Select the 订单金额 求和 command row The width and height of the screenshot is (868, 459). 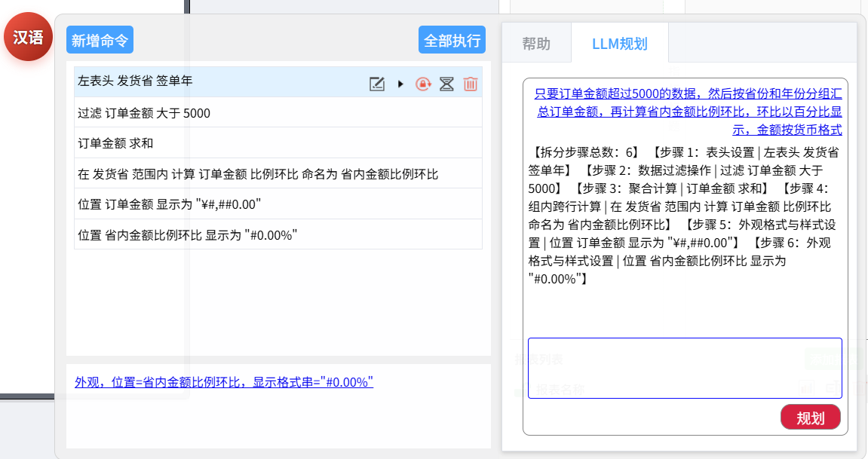[x=115, y=143]
